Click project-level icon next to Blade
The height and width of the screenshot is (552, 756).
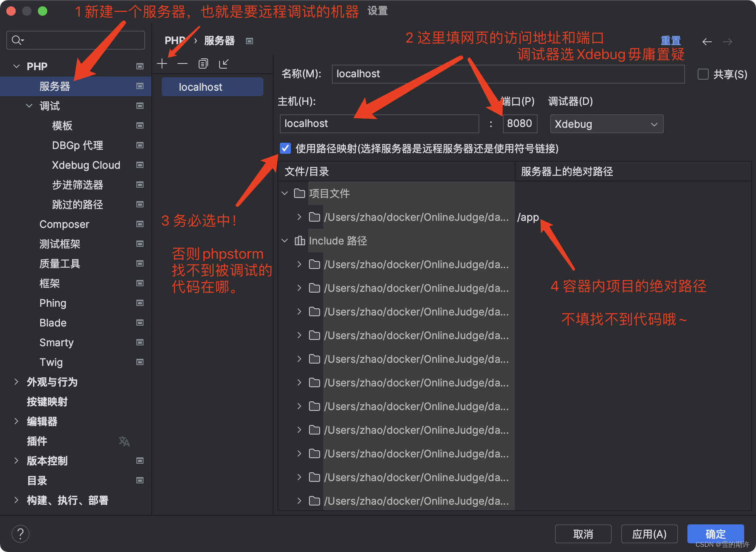coord(140,323)
